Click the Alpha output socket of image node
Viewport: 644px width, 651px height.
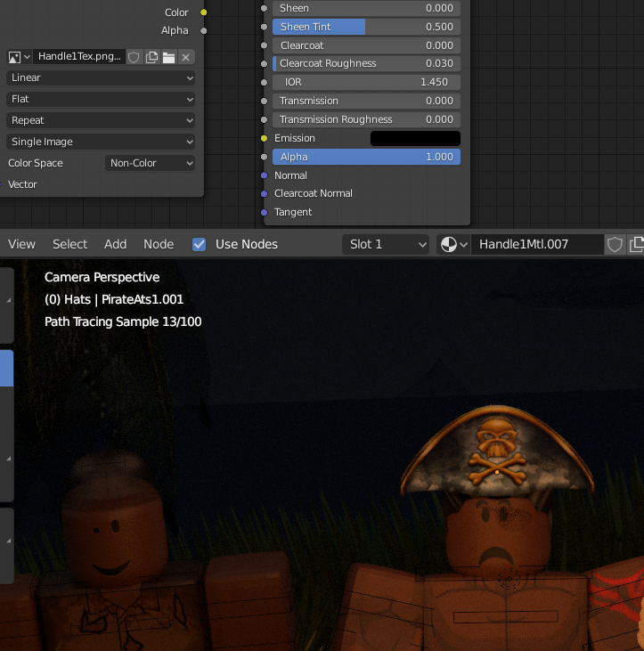pyautogui.click(x=203, y=30)
